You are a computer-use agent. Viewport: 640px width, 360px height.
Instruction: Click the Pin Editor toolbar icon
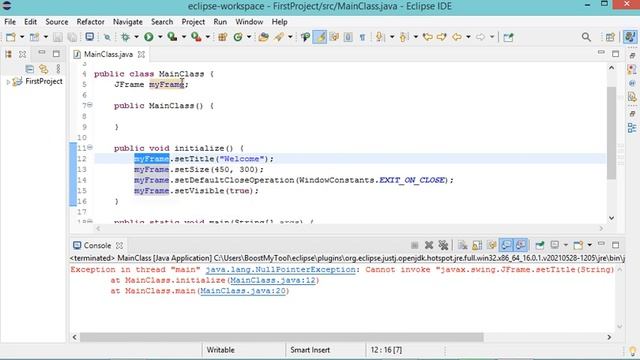point(508,37)
